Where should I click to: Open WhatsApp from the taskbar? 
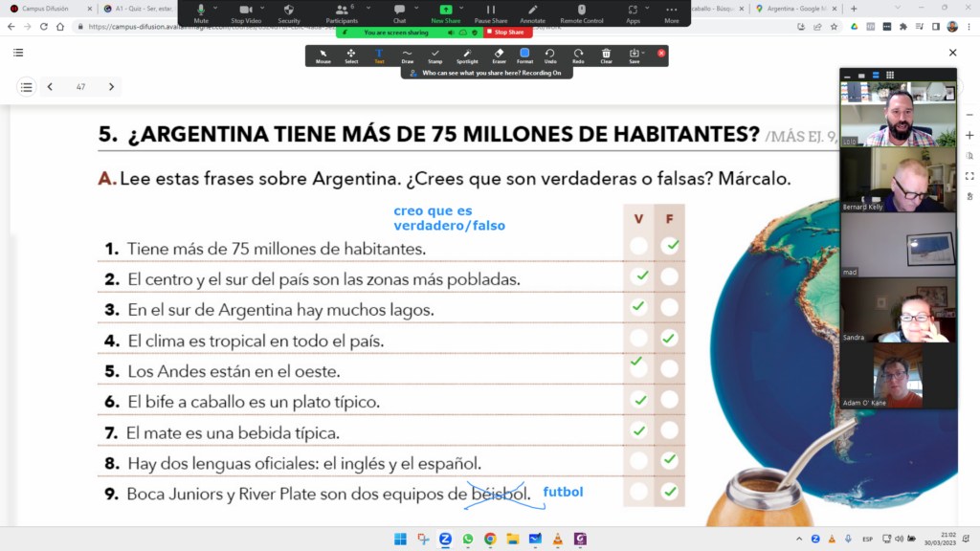(x=467, y=540)
